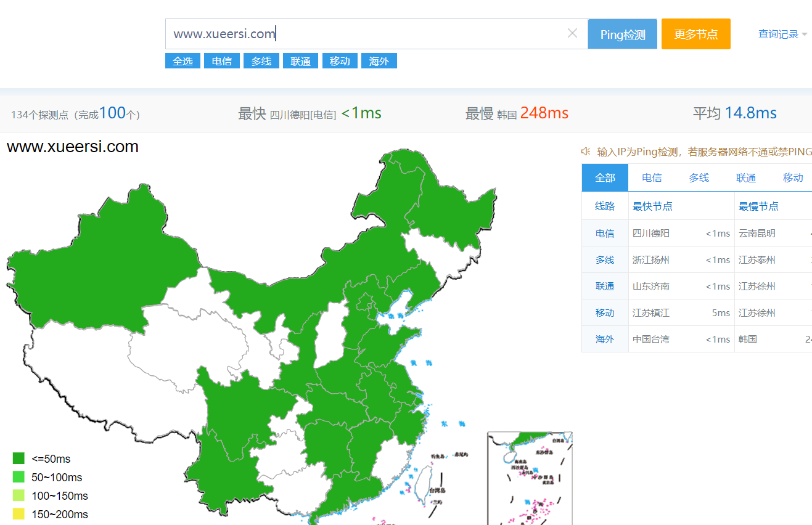812x525 pixels.
Task: Click the 100~150ms legend color swatch
Action: point(18,495)
